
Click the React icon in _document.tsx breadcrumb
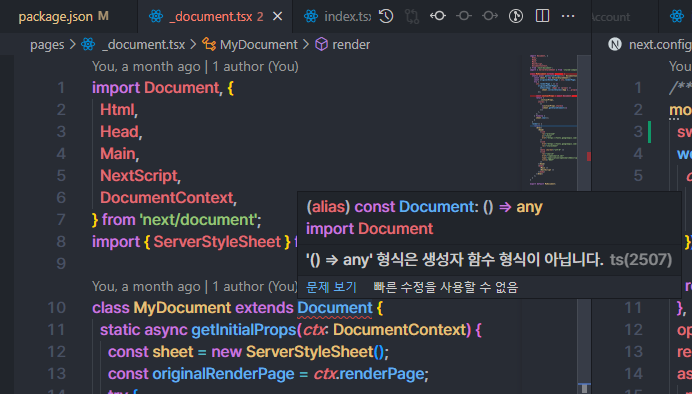point(88,45)
